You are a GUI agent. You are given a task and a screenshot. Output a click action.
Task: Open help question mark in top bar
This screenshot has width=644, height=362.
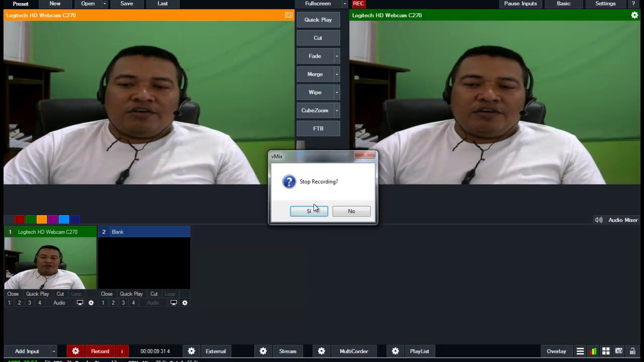pyautogui.click(x=633, y=4)
